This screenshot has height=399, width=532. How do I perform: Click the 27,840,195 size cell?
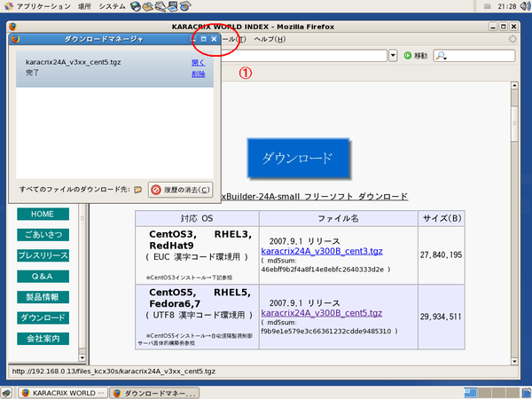point(441,255)
